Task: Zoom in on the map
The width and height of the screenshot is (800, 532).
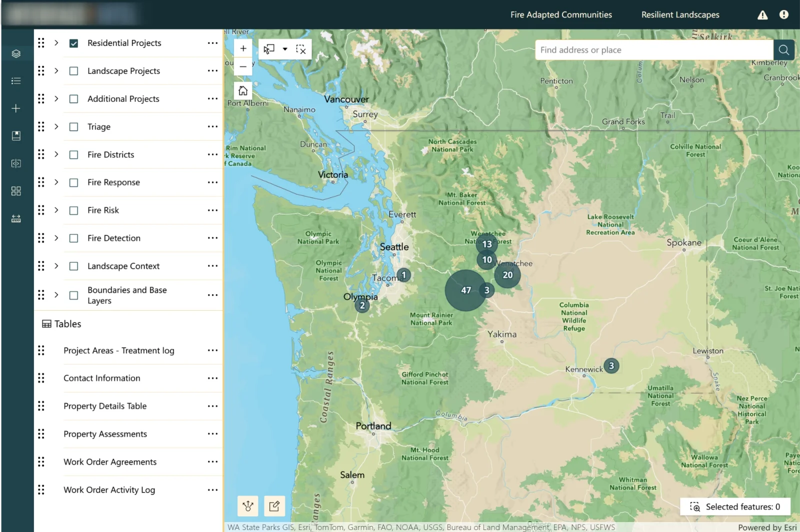Action: coord(243,48)
